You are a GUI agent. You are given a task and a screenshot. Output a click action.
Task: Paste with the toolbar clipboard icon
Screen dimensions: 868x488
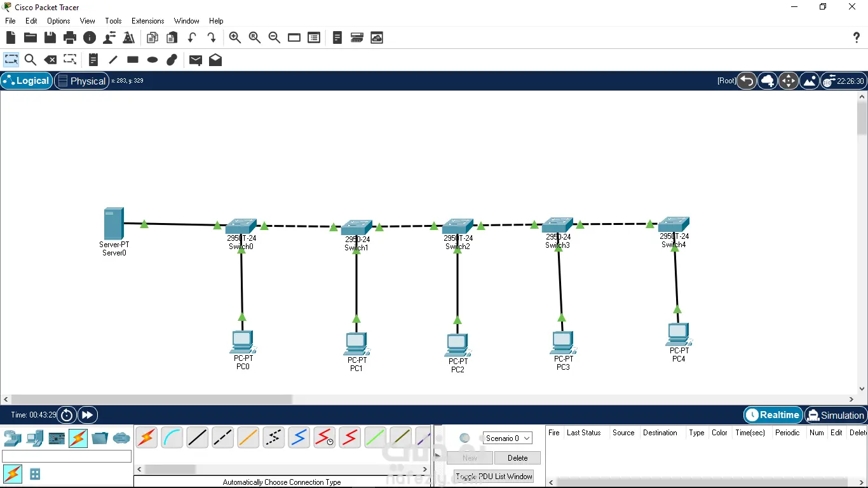[172, 38]
